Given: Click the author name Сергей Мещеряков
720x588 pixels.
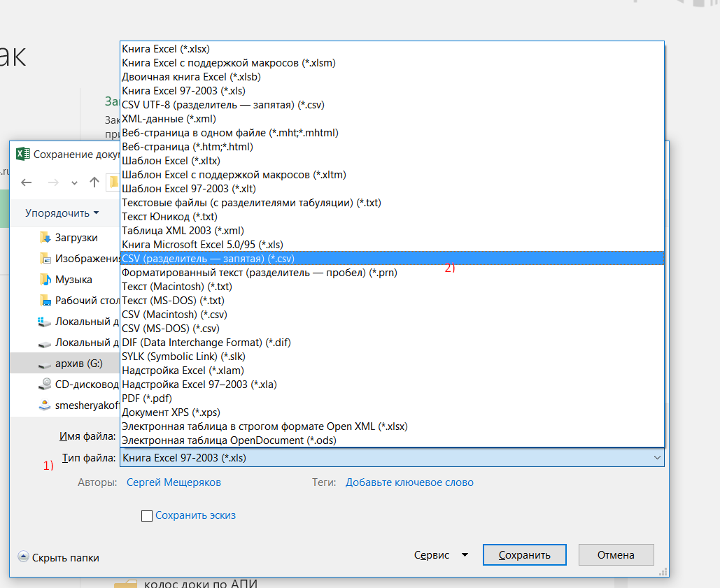Looking at the screenshot, I should coord(174,482).
